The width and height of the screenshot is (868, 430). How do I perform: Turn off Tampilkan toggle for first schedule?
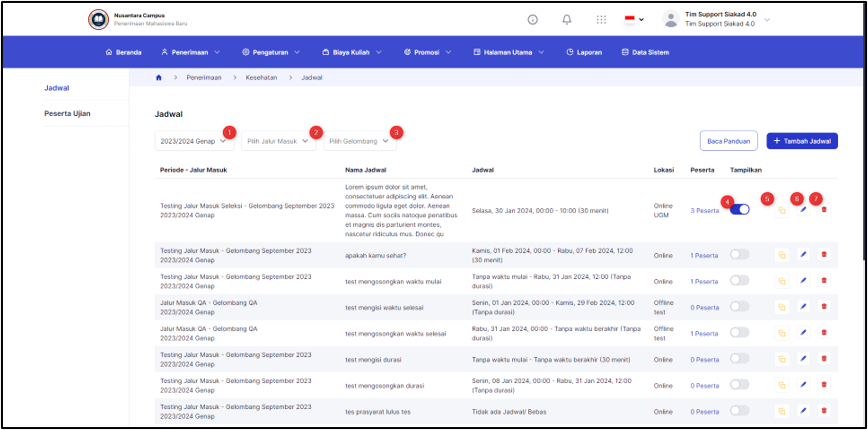pos(740,210)
